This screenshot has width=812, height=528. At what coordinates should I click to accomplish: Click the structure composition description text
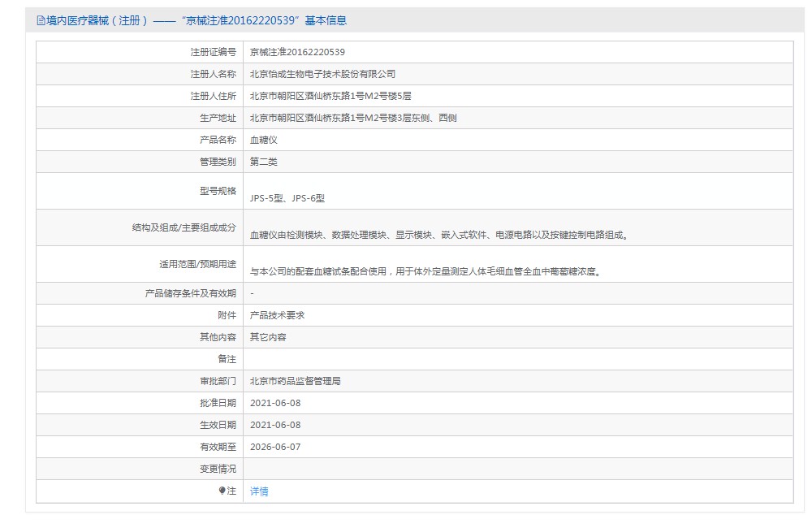click(439, 236)
